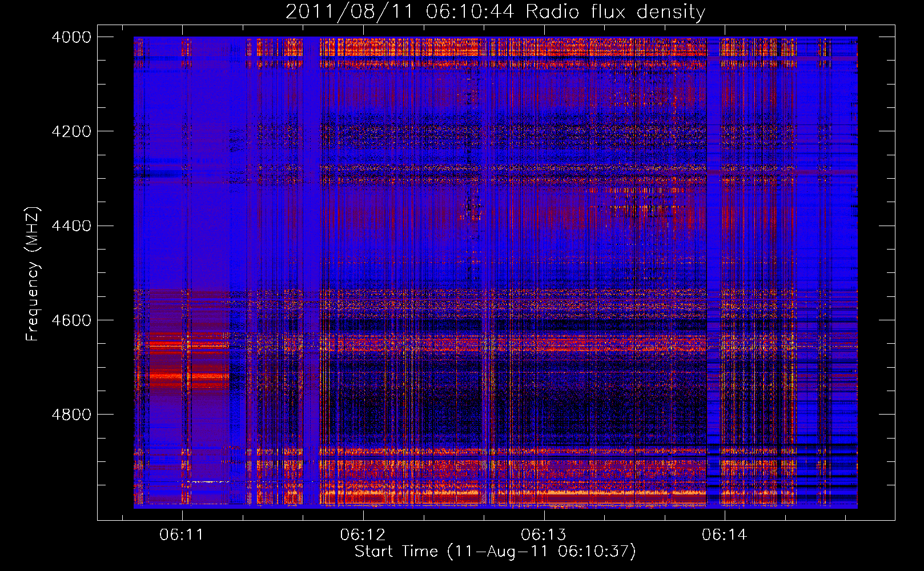Select the 4000 frequency tick label
924x571 pixels.
pos(71,37)
